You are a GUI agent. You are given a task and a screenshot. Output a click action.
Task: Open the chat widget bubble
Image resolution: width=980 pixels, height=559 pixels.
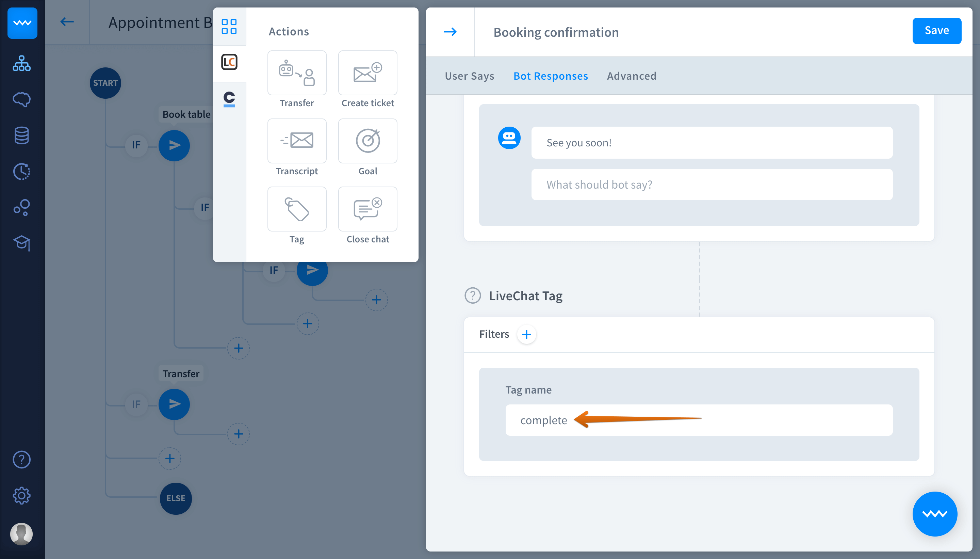pyautogui.click(x=934, y=514)
